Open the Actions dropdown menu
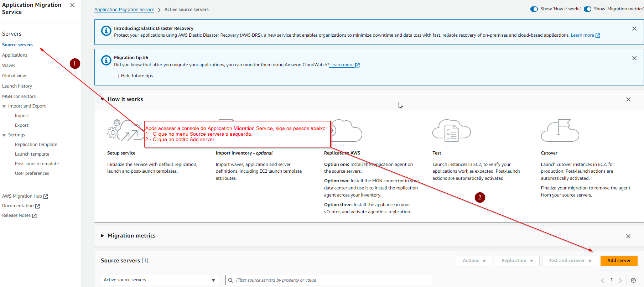Image resolution: width=644 pixels, height=287 pixels. click(474, 261)
